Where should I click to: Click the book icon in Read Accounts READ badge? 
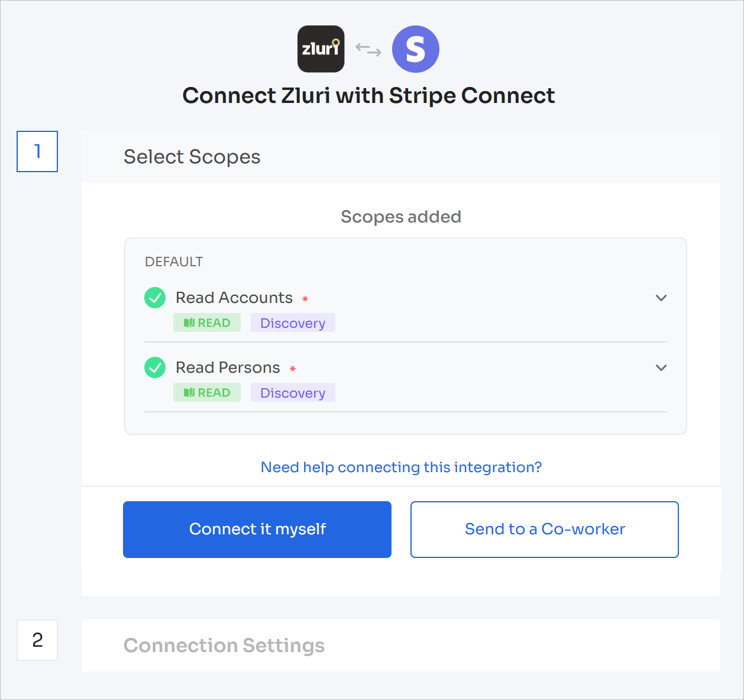point(189,323)
